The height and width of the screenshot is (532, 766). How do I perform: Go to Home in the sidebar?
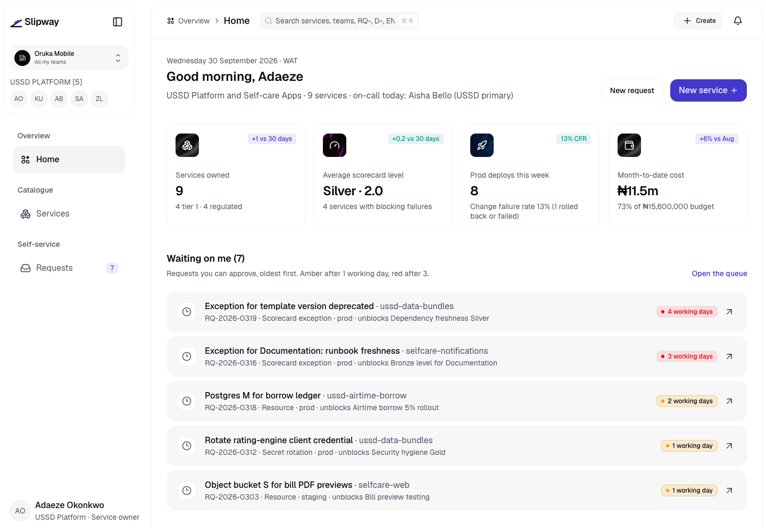pyautogui.click(x=69, y=160)
